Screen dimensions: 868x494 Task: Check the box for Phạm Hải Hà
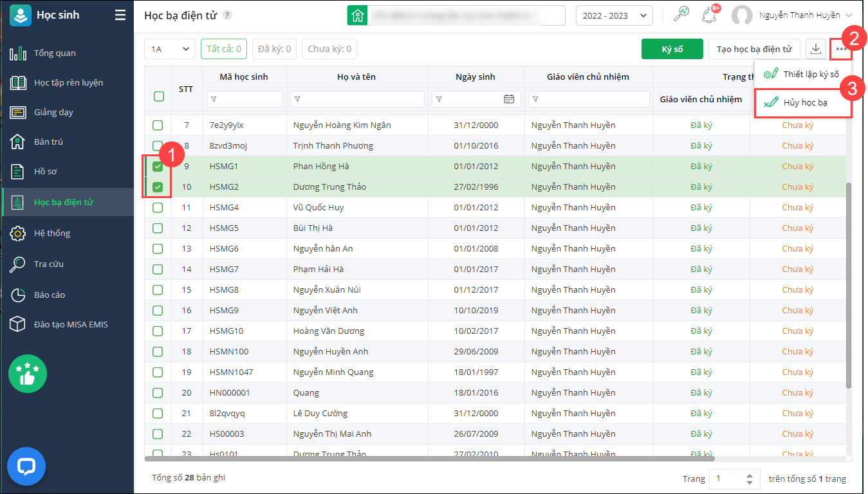(x=158, y=269)
